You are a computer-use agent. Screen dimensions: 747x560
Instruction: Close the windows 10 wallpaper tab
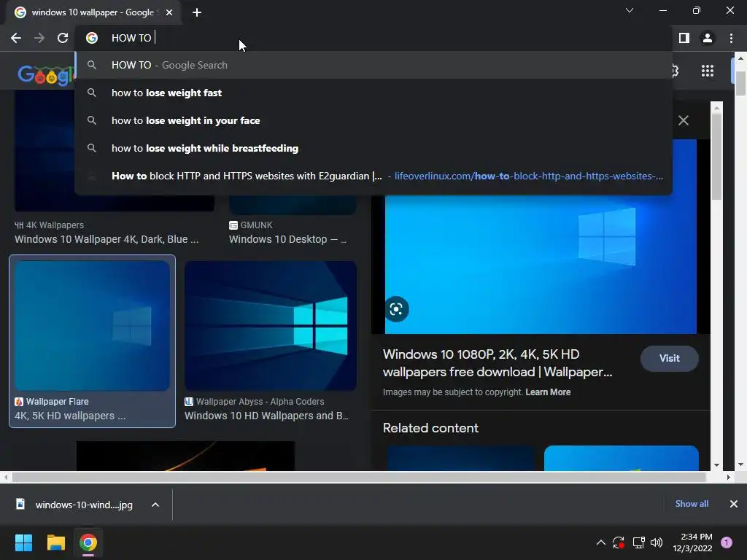point(169,12)
